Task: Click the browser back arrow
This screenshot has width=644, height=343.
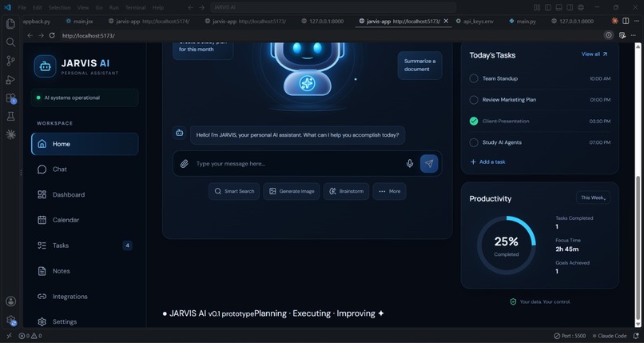Action: tap(30, 36)
